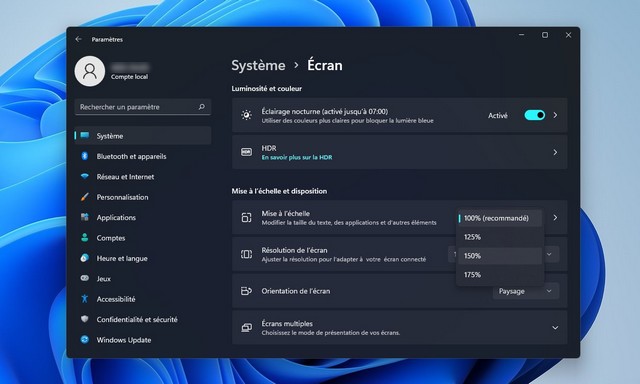The height and width of the screenshot is (384, 640).
Task: Open Éclairage nocturne details chevron
Action: [555, 115]
